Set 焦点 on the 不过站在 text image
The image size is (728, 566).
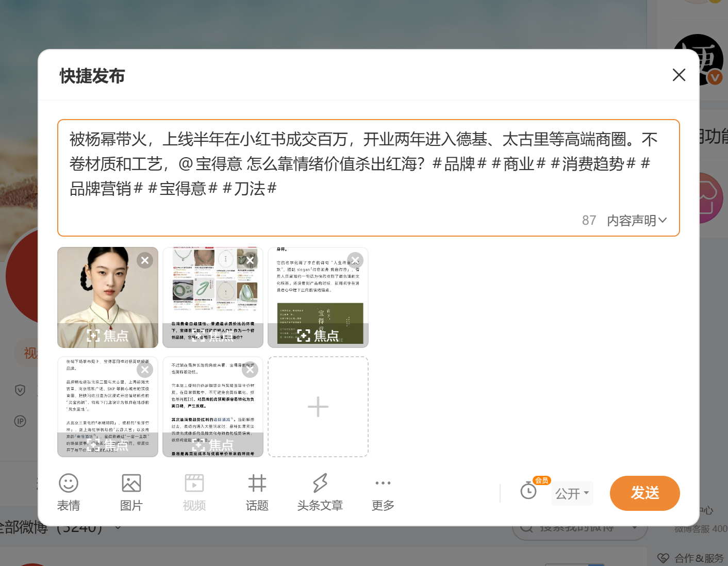click(213, 445)
